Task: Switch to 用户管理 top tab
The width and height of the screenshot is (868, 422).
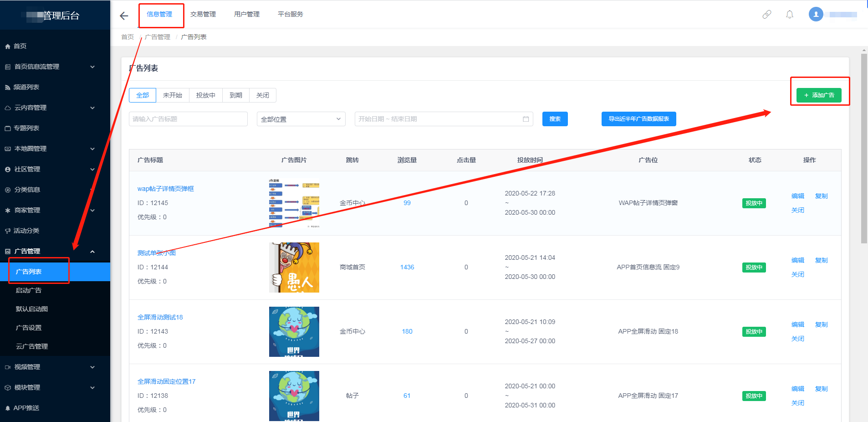Action: coord(247,14)
